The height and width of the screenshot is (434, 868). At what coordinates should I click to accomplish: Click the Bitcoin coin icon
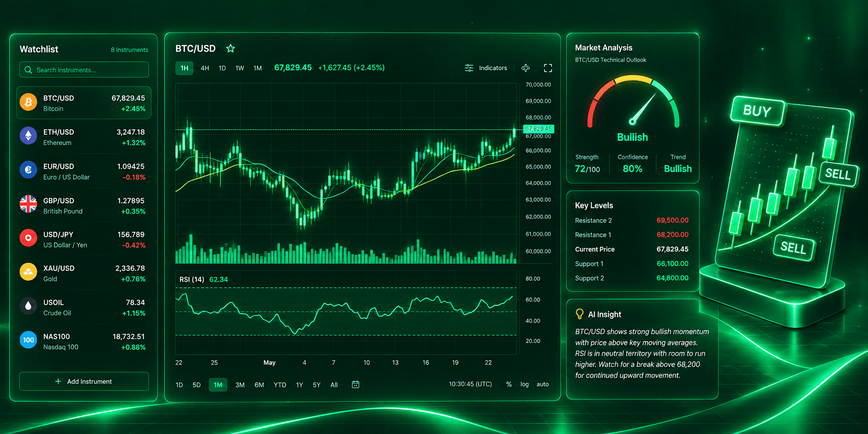tap(28, 102)
